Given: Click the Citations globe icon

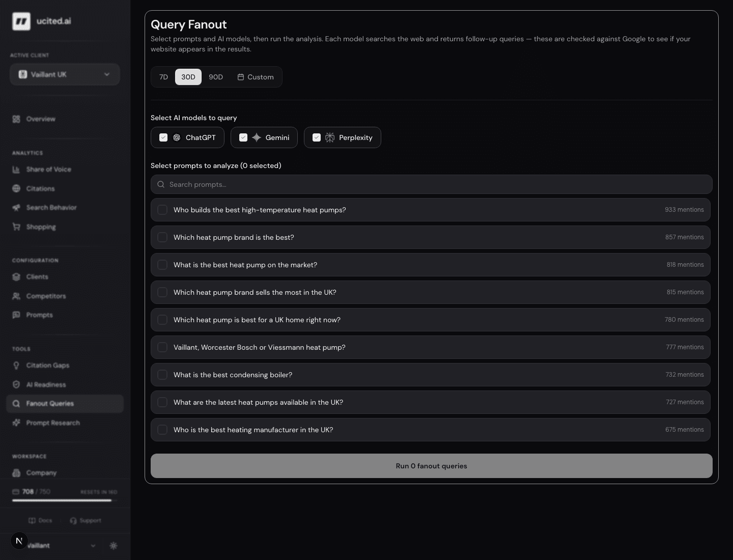Looking at the screenshot, I should [16, 189].
